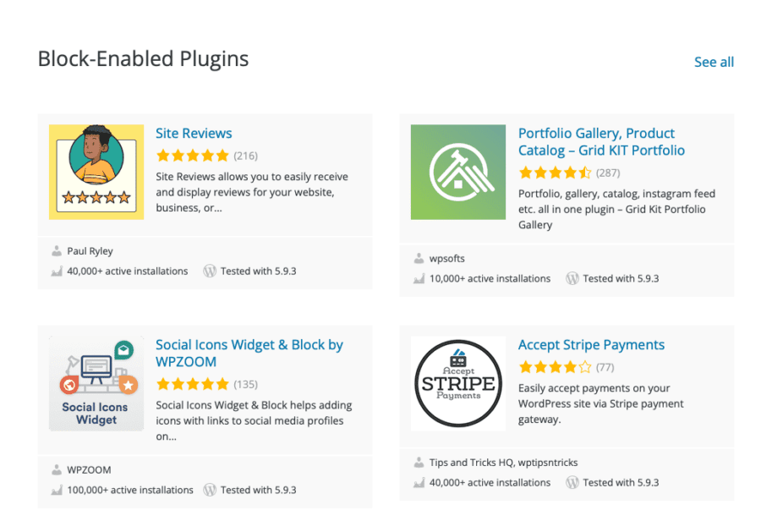Click the WordPress icon next to Site Reviews compatibility
The height and width of the screenshot is (532, 772).
pos(210,271)
